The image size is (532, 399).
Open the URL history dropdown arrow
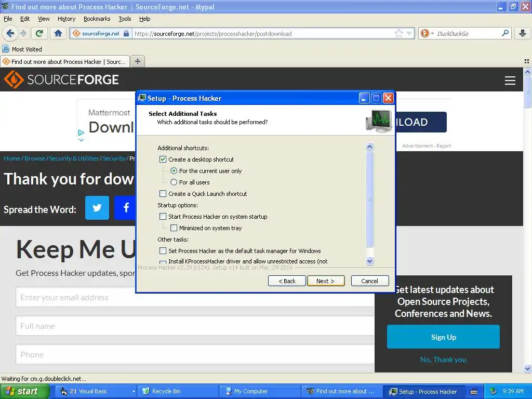point(409,33)
